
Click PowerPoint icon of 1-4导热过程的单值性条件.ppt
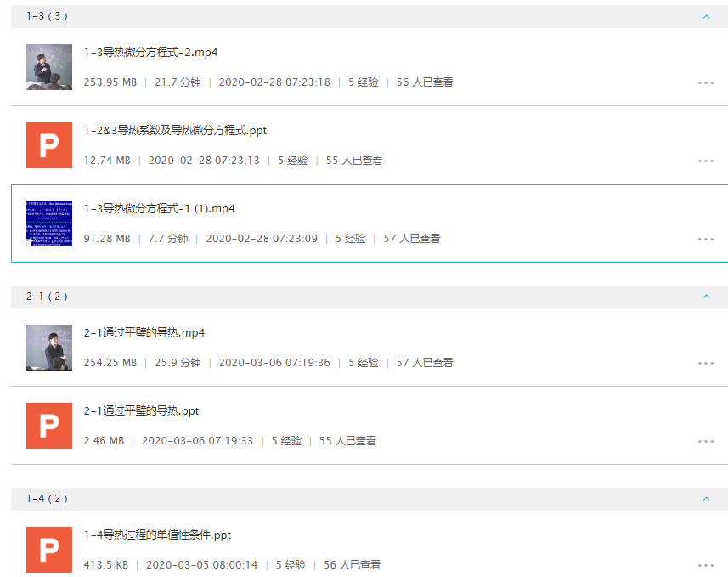(49, 550)
